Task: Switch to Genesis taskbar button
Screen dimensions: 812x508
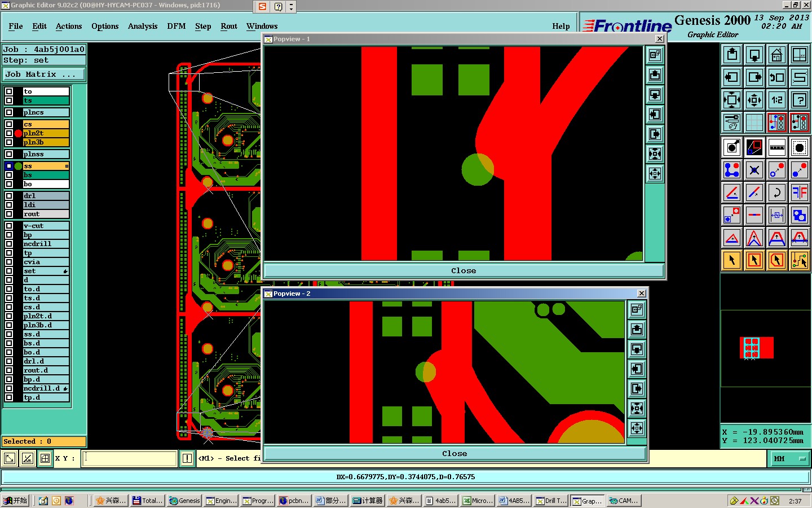Action: tap(184, 501)
